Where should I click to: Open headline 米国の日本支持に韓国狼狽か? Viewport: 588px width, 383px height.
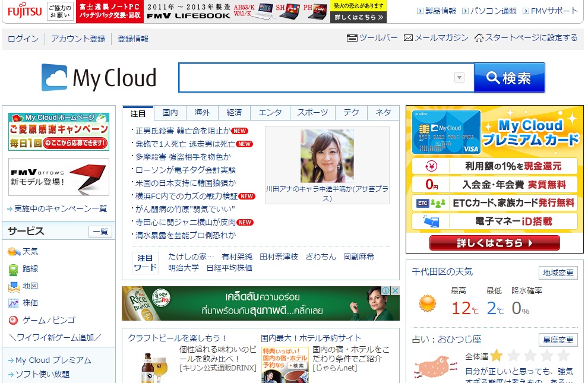pyautogui.click(x=186, y=183)
